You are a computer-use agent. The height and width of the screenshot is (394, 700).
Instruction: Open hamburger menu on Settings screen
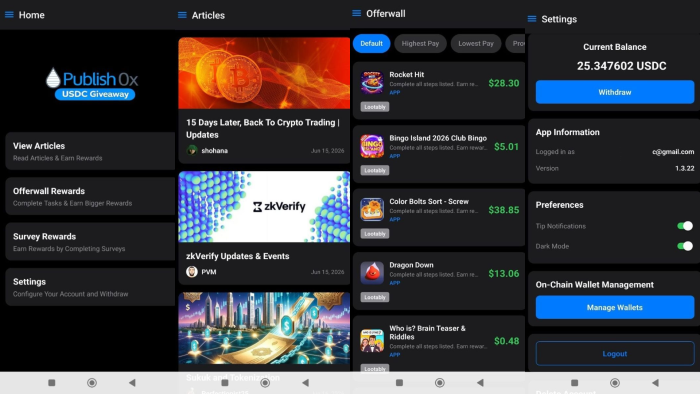click(x=532, y=19)
